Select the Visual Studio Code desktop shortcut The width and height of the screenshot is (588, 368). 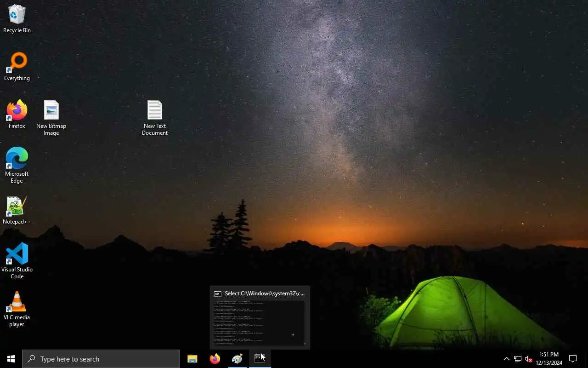pyautogui.click(x=17, y=261)
